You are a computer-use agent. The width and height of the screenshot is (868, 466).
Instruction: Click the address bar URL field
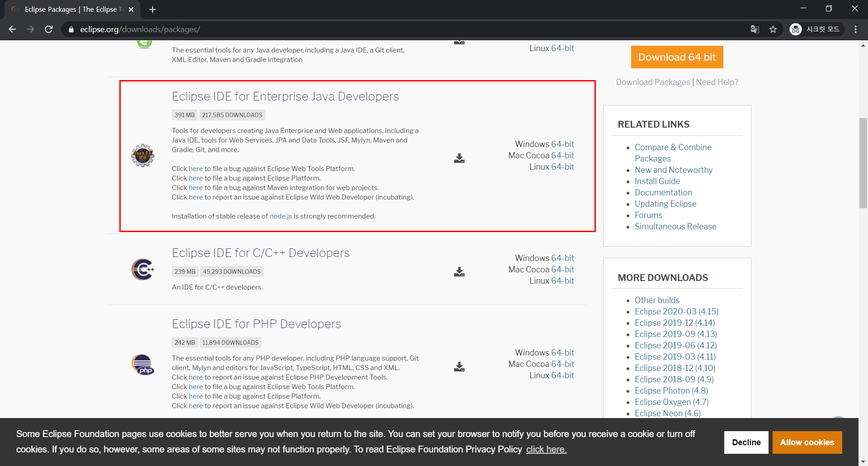click(407, 29)
